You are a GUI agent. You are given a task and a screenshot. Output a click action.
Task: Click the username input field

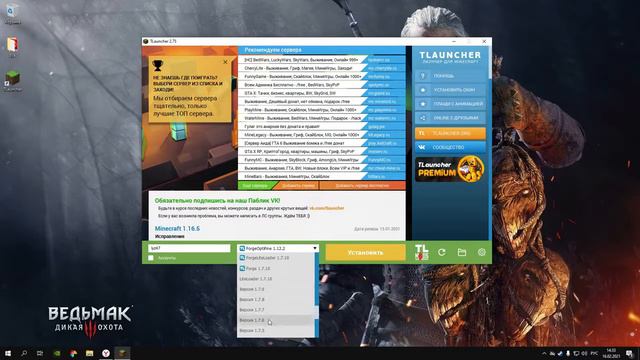pos(189,248)
